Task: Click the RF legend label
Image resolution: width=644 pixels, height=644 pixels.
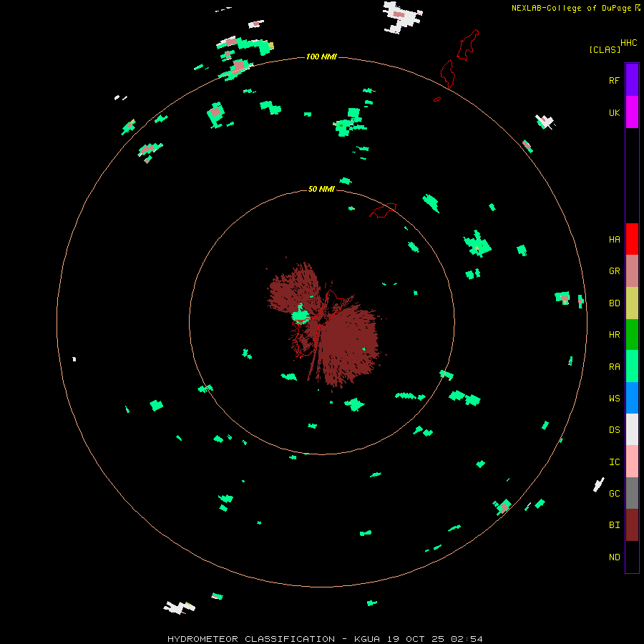Action: tap(614, 80)
